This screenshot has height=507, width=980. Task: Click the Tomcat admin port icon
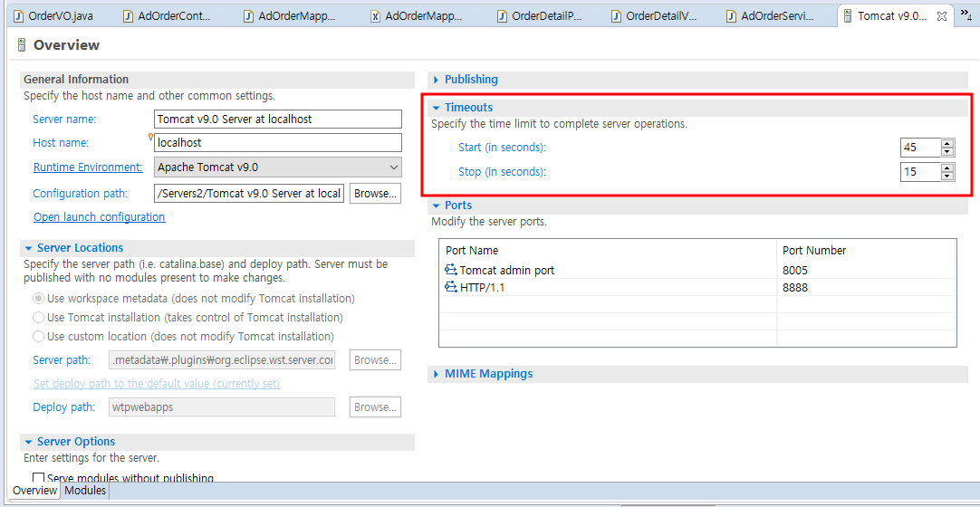451,270
